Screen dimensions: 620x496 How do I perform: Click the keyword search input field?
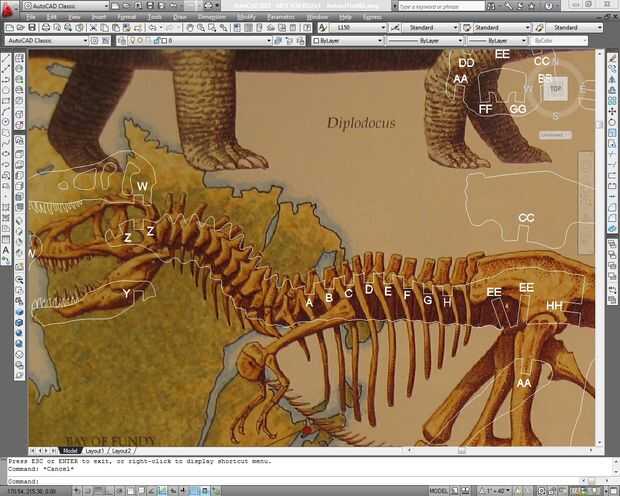point(441,6)
